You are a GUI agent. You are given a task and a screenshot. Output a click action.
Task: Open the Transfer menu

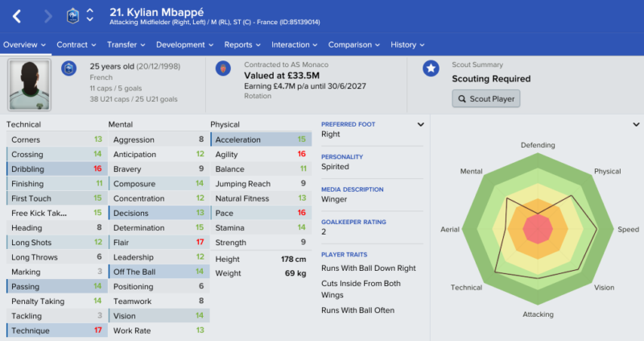pyautogui.click(x=126, y=45)
